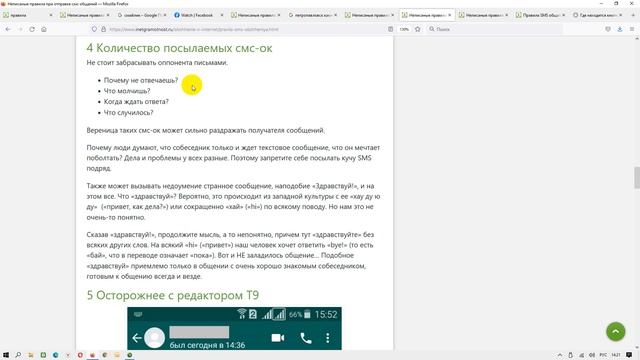Close the Watch | Facebook tab
Screen dimensions: 640x360
[x=222, y=15]
